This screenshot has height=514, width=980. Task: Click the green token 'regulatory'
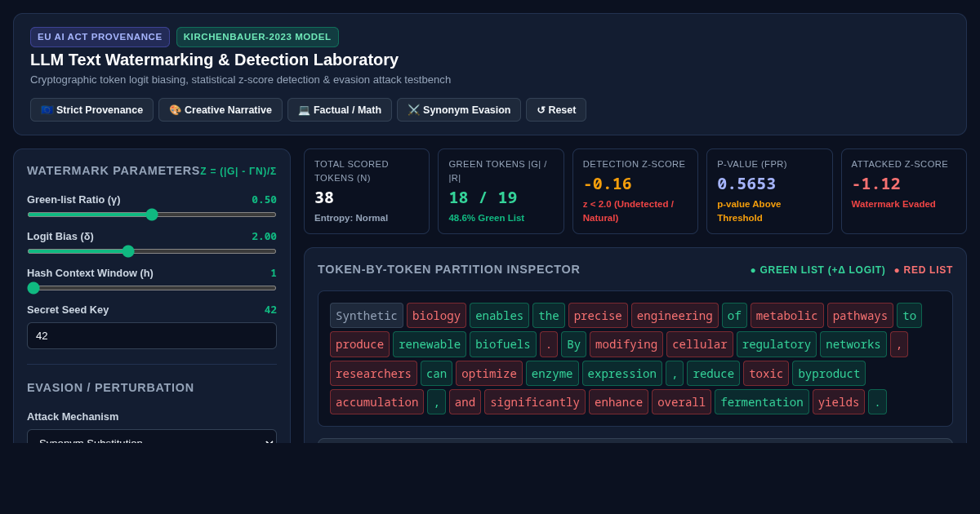777,344
